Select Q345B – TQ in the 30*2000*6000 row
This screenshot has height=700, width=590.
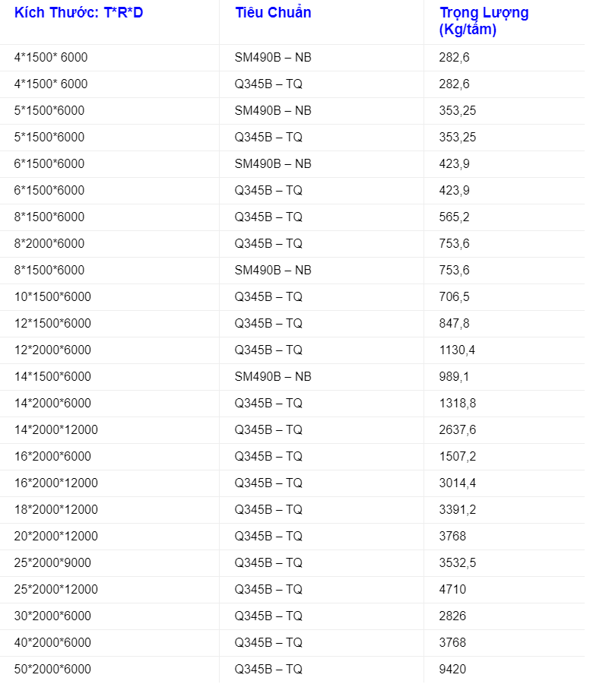pyautogui.click(x=268, y=616)
